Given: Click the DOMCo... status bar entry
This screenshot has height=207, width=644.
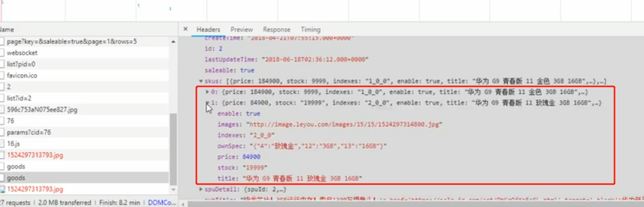Looking at the screenshot, I should coord(162,202).
